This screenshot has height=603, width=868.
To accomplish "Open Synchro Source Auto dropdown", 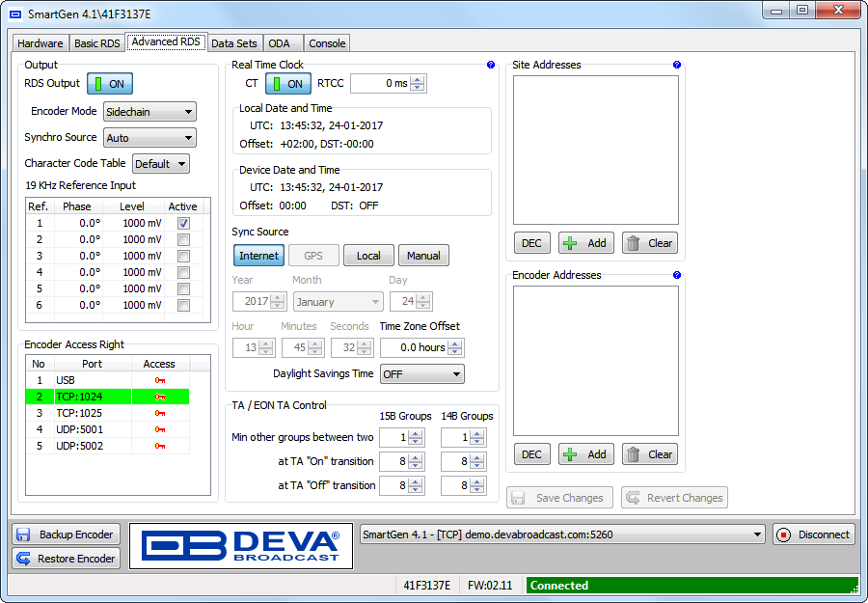I will click(x=149, y=138).
